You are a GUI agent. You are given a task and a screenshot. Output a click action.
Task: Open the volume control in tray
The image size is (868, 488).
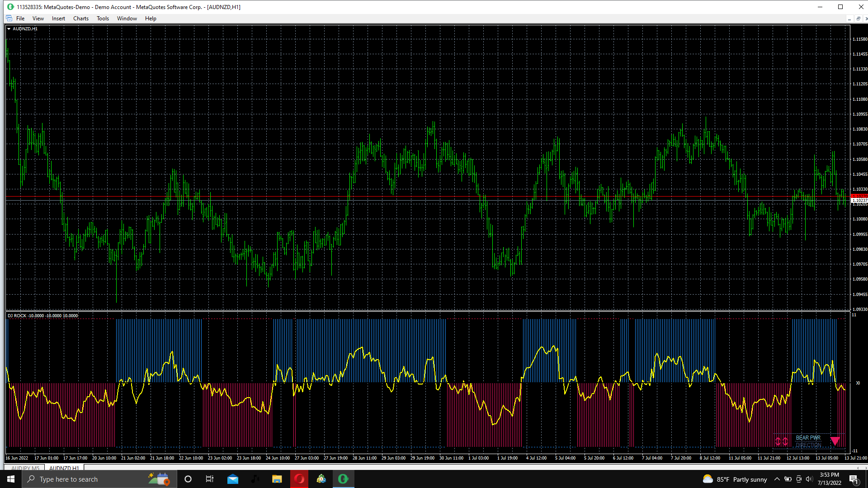coord(809,479)
